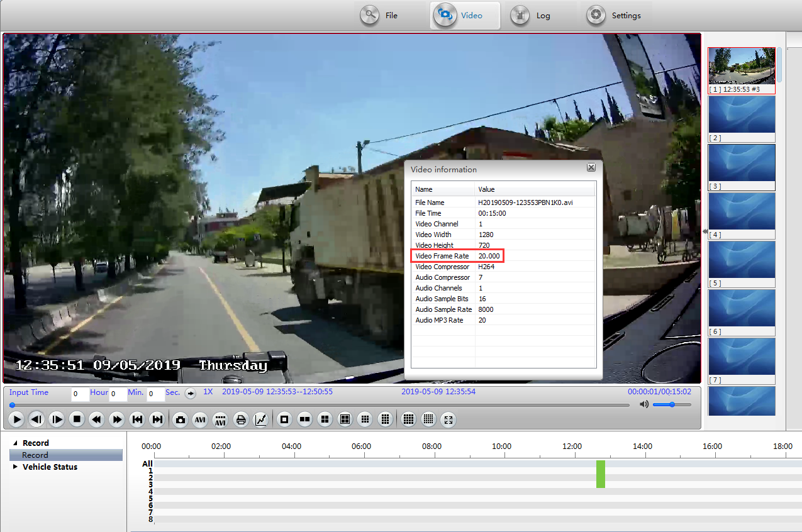The image size is (802, 532).
Task: Adjust the volume slider
Action: click(x=672, y=404)
